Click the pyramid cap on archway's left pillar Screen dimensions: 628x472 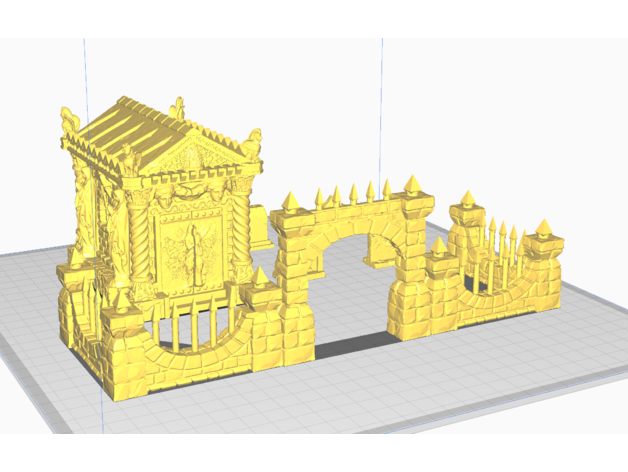293,201
